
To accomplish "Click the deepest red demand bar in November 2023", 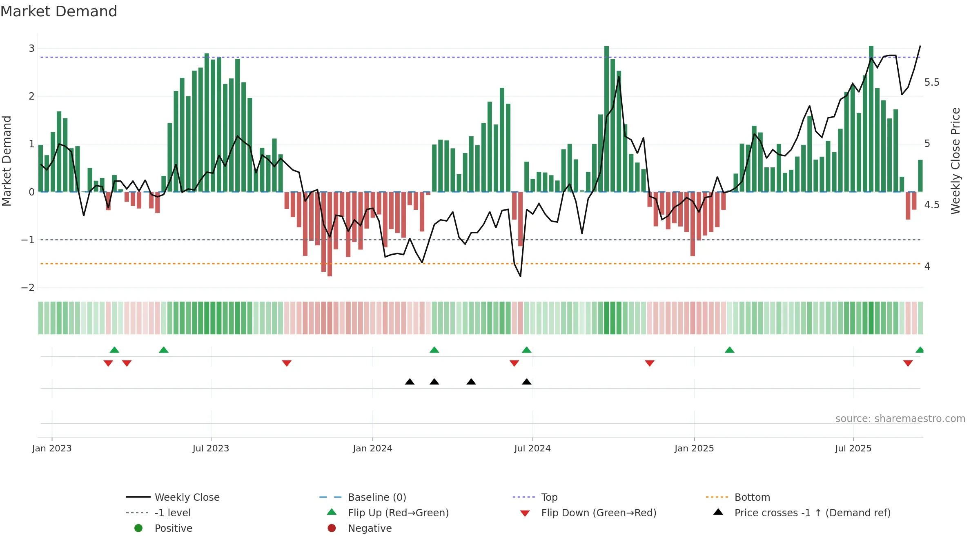I will (330, 234).
